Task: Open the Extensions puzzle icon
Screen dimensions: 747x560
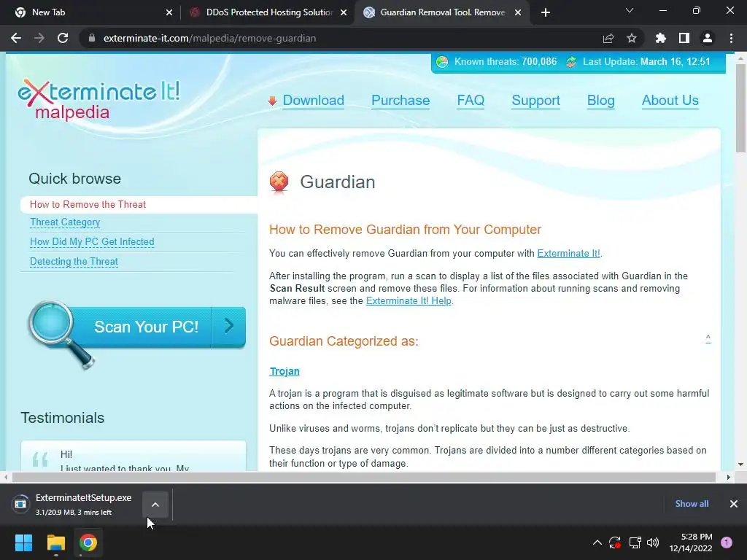Action: coord(661,38)
